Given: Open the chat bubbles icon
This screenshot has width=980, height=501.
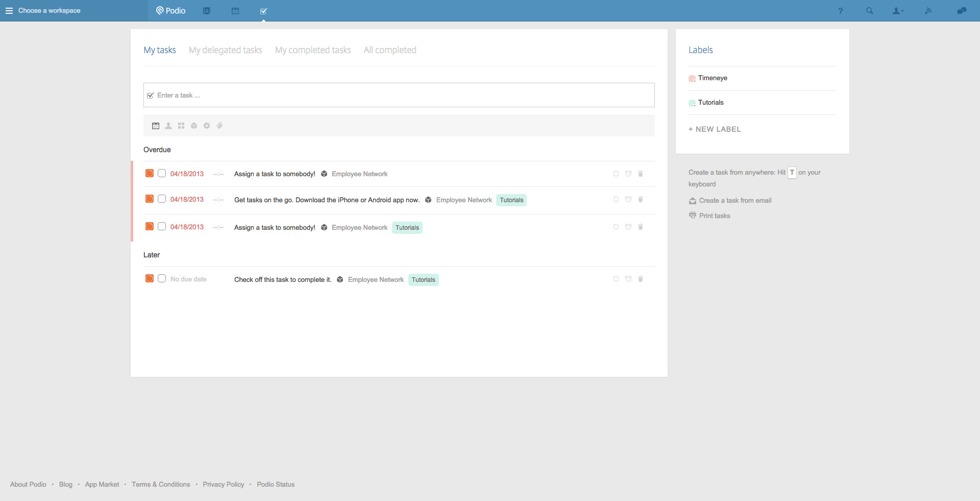Looking at the screenshot, I should [962, 11].
